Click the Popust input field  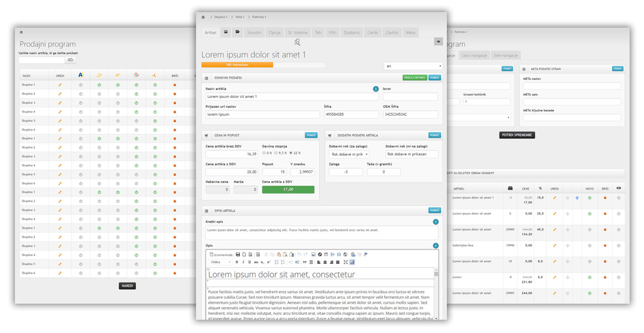(274, 172)
